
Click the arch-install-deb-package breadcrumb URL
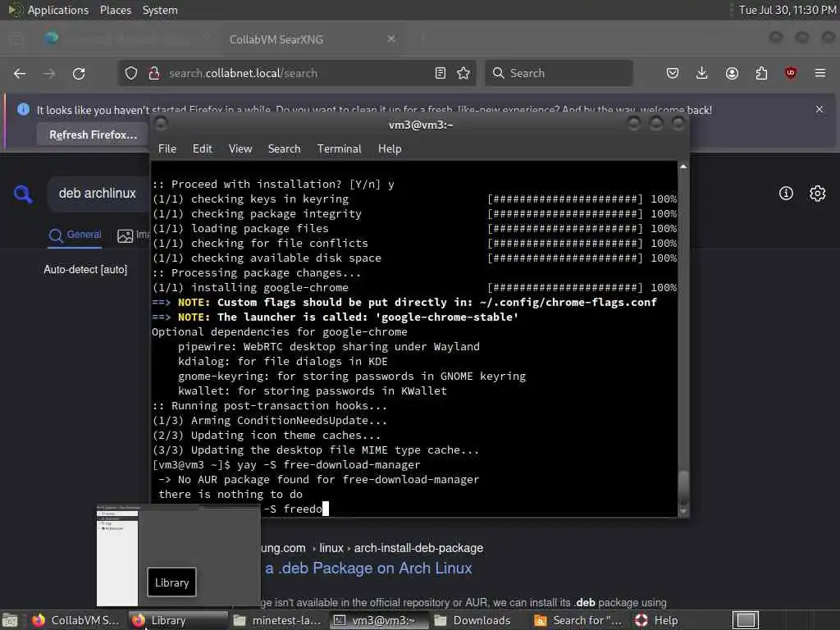[418, 548]
